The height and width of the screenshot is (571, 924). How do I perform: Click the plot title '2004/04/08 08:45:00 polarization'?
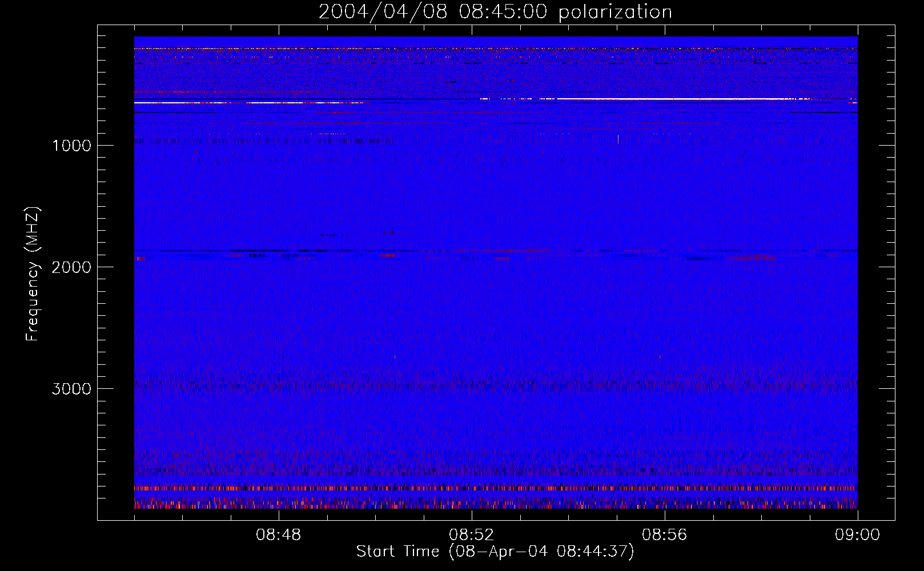coord(495,12)
